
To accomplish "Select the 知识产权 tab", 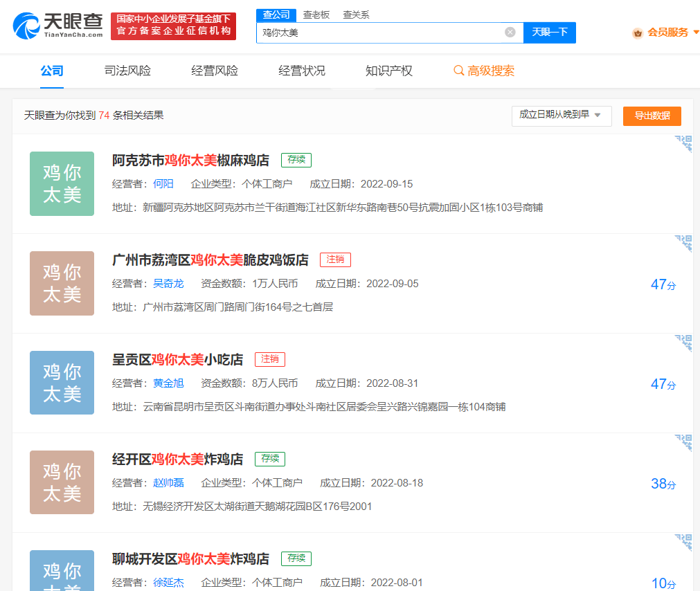I will (389, 71).
